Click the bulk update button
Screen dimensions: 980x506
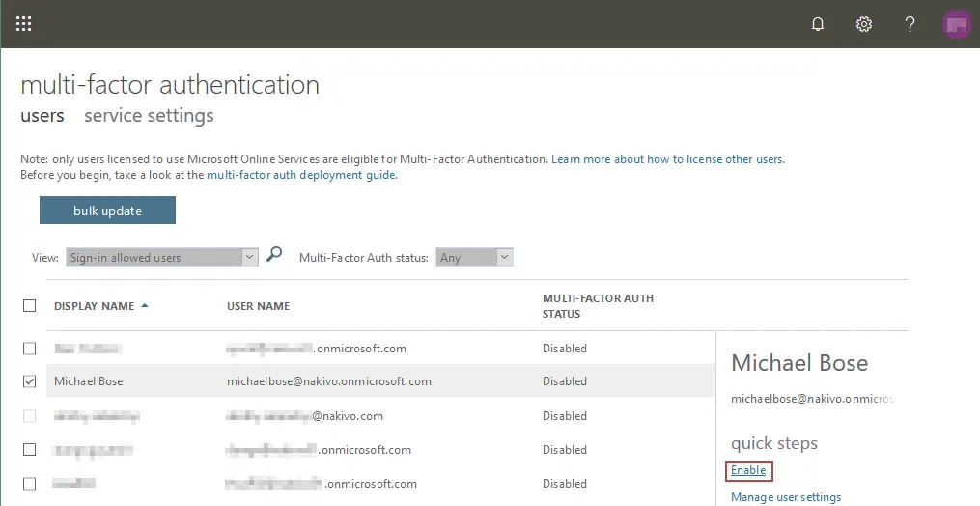107,211
